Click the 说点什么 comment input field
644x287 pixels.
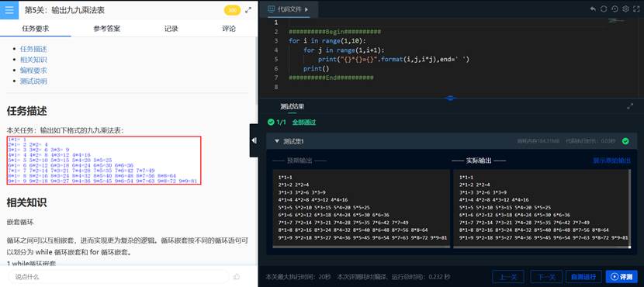pos(118,277)
